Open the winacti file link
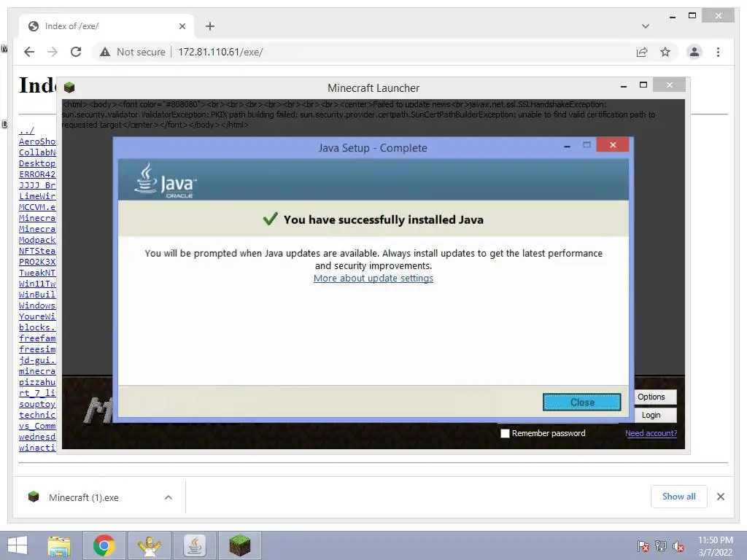Screen dimensions: 747x560 click(x=37, y=448)
